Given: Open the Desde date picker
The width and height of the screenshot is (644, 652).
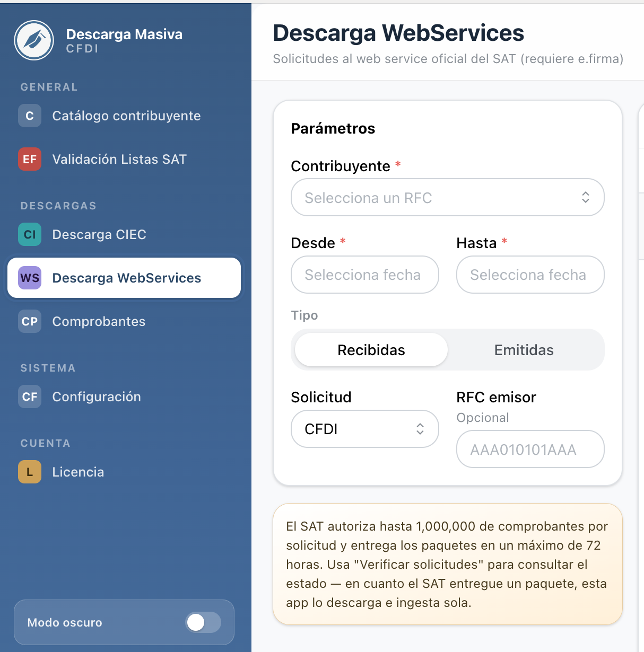Looking at the screenshot, I should click(365, 275).
